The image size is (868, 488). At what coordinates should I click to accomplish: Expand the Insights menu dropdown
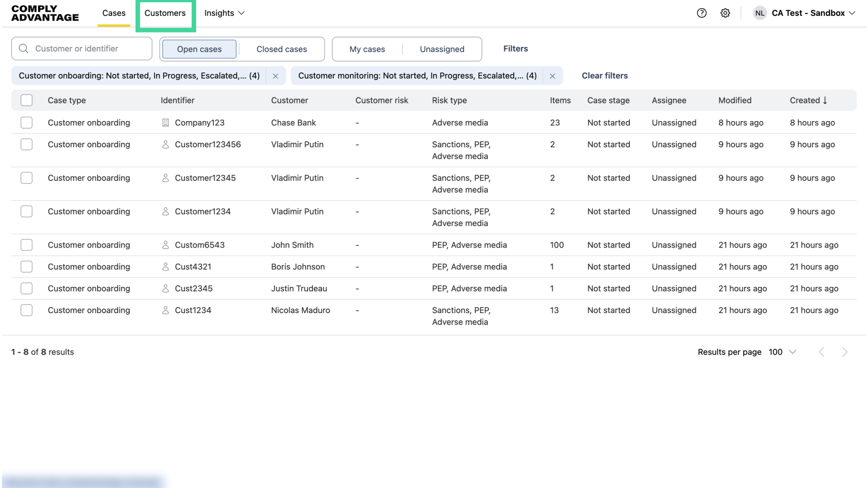click(x=224, y=13)
